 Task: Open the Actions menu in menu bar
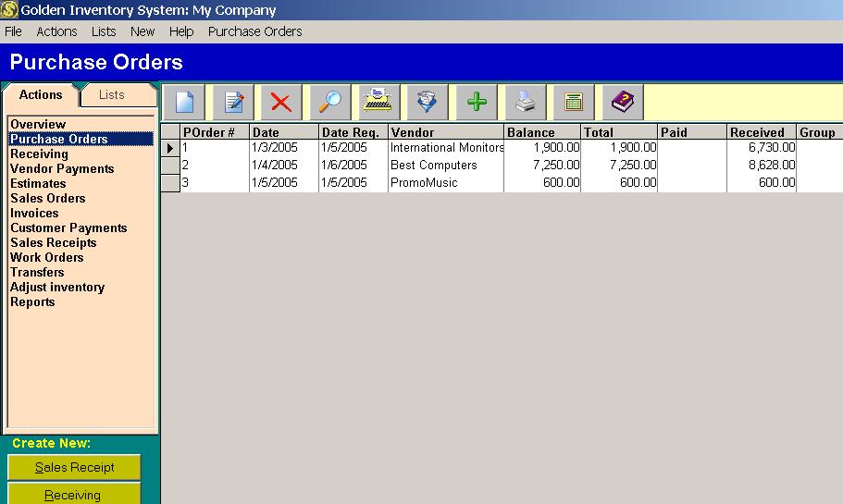[x=56, y=31]
